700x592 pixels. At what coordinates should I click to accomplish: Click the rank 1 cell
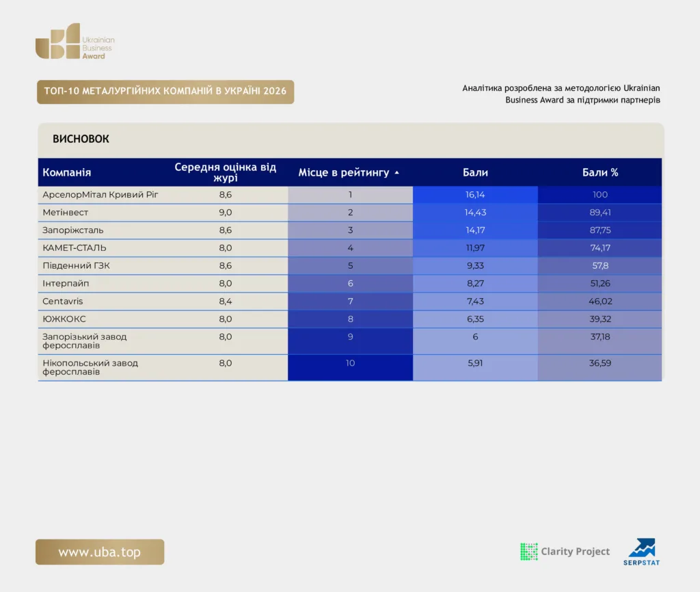351,195
